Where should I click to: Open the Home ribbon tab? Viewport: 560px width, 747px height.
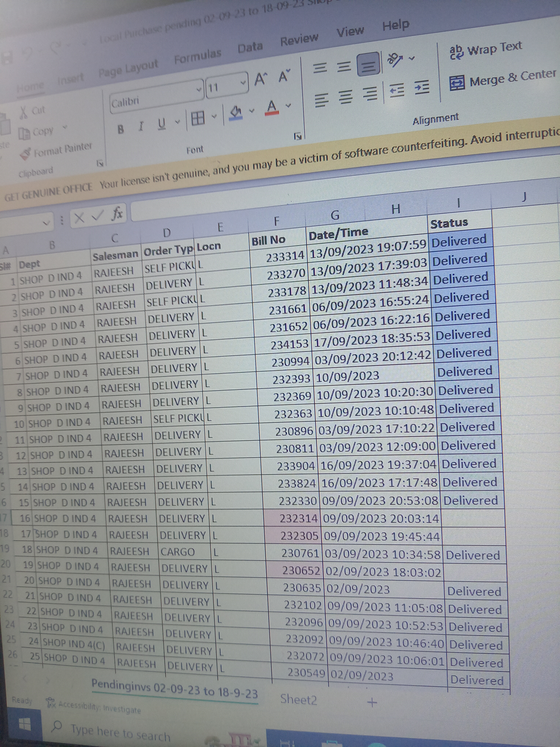coord(30,86)
